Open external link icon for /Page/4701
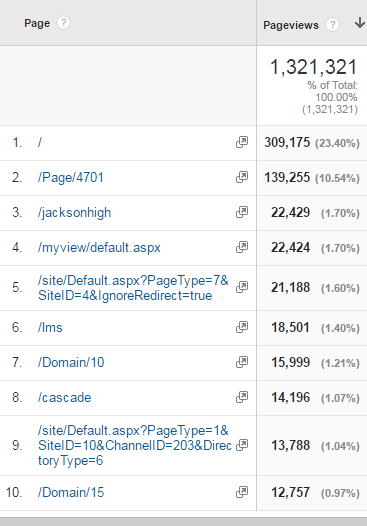This screenshot has width=367, height=526. [242, 177]
